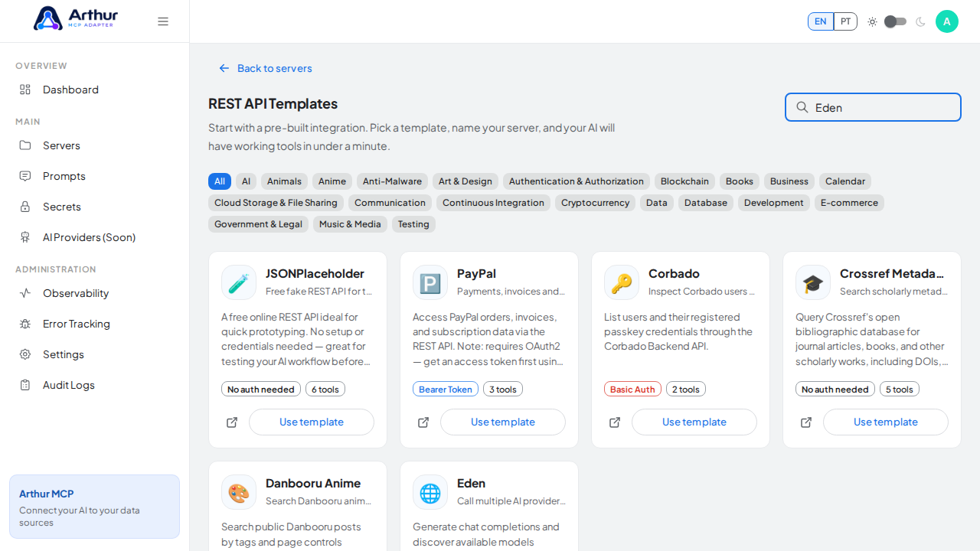Click the Arthur MCP promo card

[94, 507]
